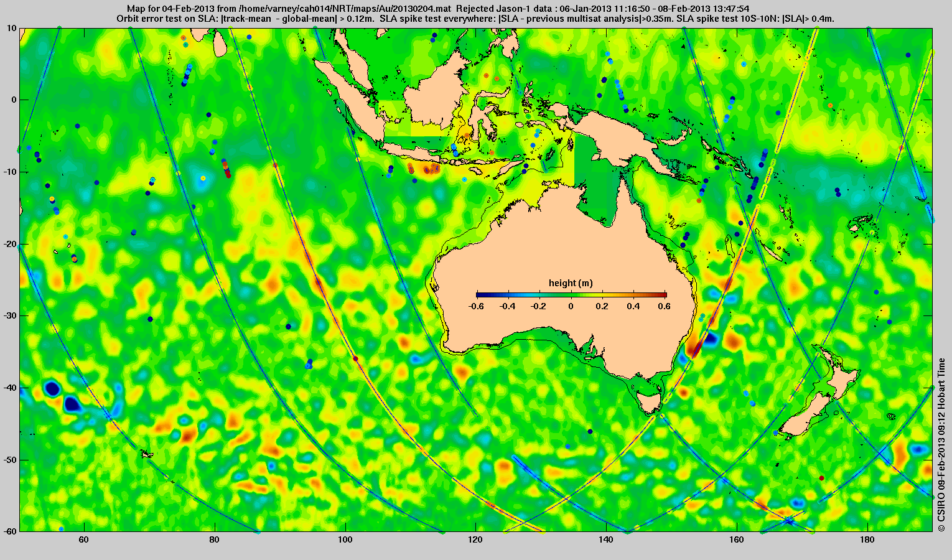Click the Sumatra landmass on the map
The height and width of the screenshot is (560, 952).
coord(355,103)
